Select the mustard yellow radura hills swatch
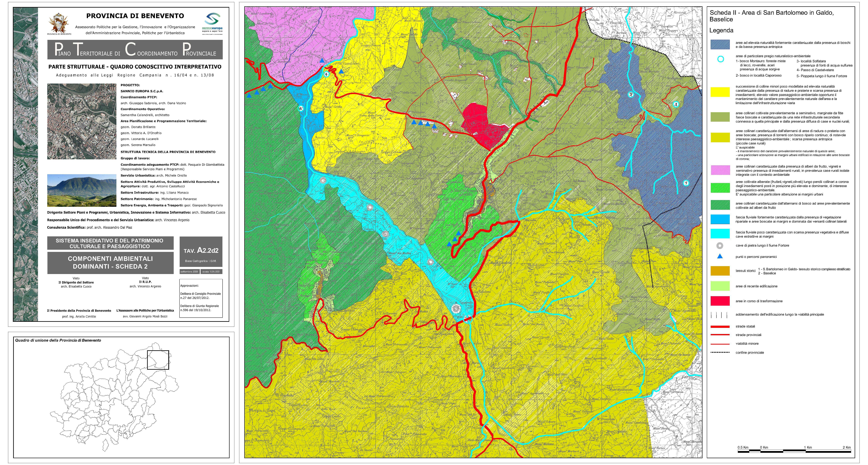The image size is (868, 465). pos(720,137)
